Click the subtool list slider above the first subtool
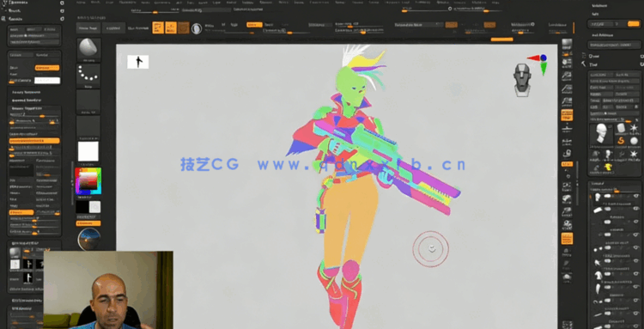Viewport: 644px width, 329px height. coord(616,190)
